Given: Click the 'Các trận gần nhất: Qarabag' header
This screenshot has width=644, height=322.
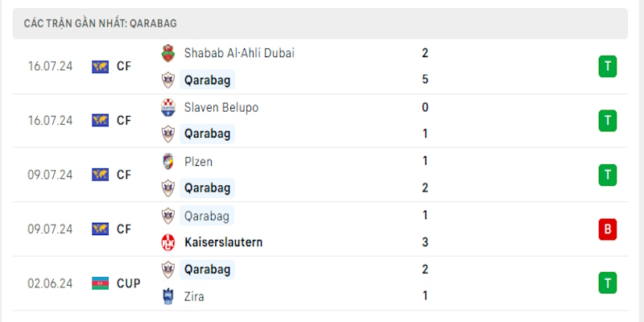Looking at the screenshot, I should pos(101,24).
